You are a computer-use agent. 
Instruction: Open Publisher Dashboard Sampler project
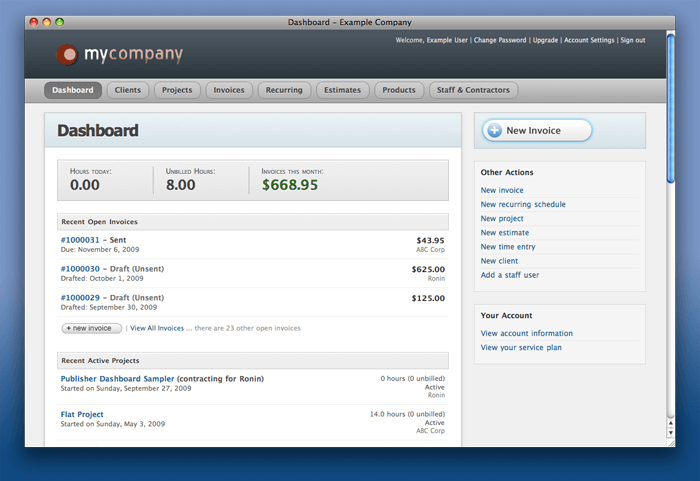click(117, 379)
